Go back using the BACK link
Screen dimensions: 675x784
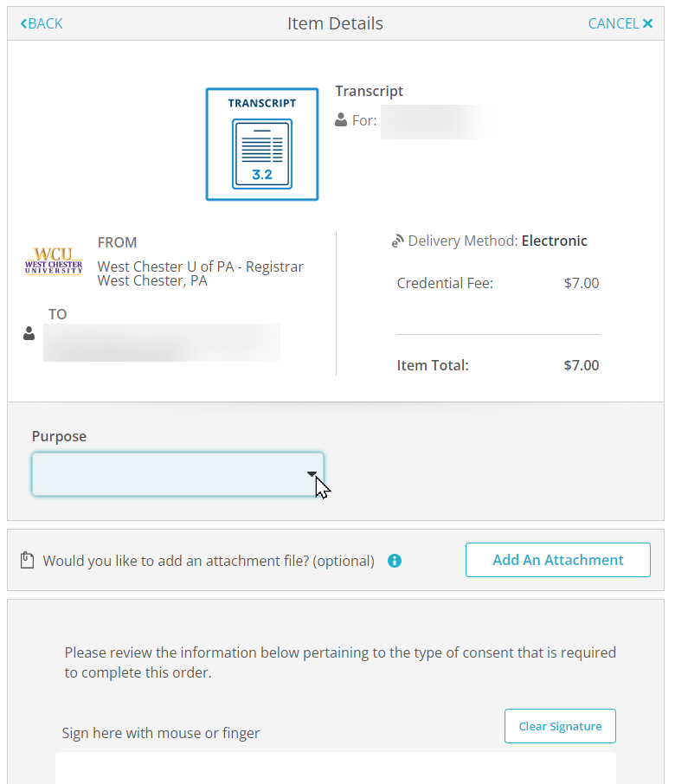[42, 23]
